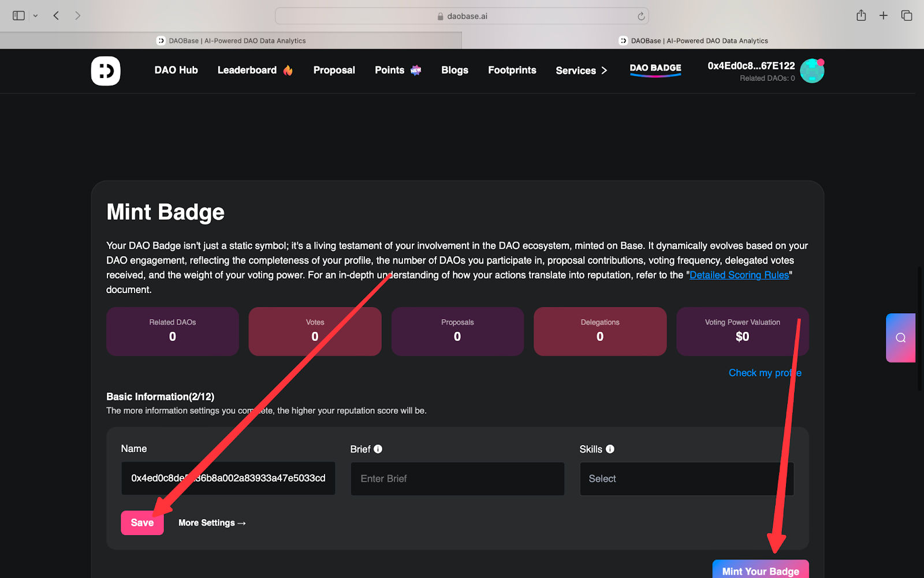Open the Detailed Scoring Rules link

(x=739, y=275)
